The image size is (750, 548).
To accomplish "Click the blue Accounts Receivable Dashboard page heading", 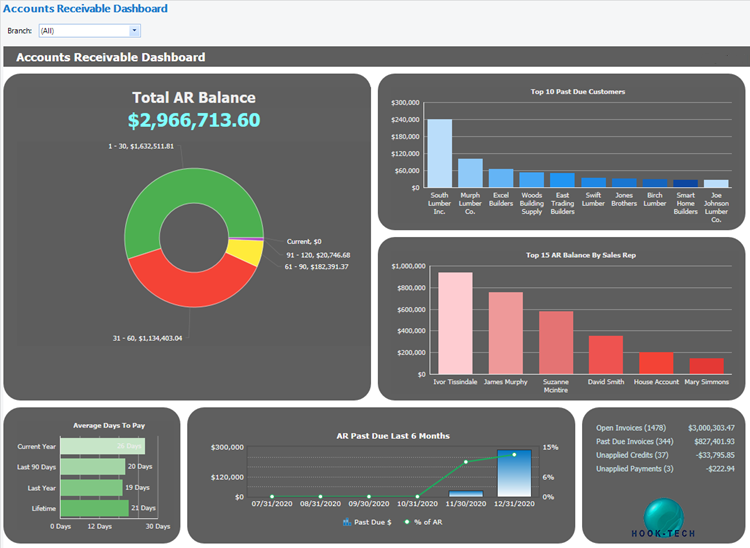I will click(x=86, y=8).
